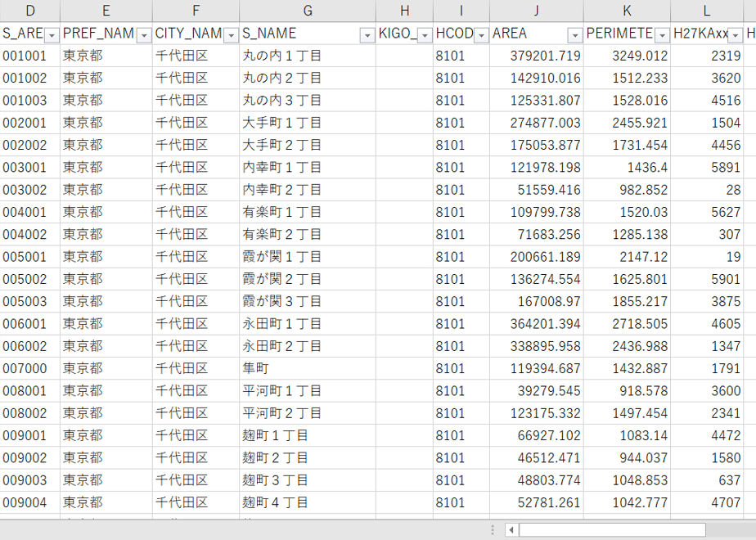This screenshot has width=756, height=540.
Task: Click the scrollbar split handle dots
Action: 493,530
